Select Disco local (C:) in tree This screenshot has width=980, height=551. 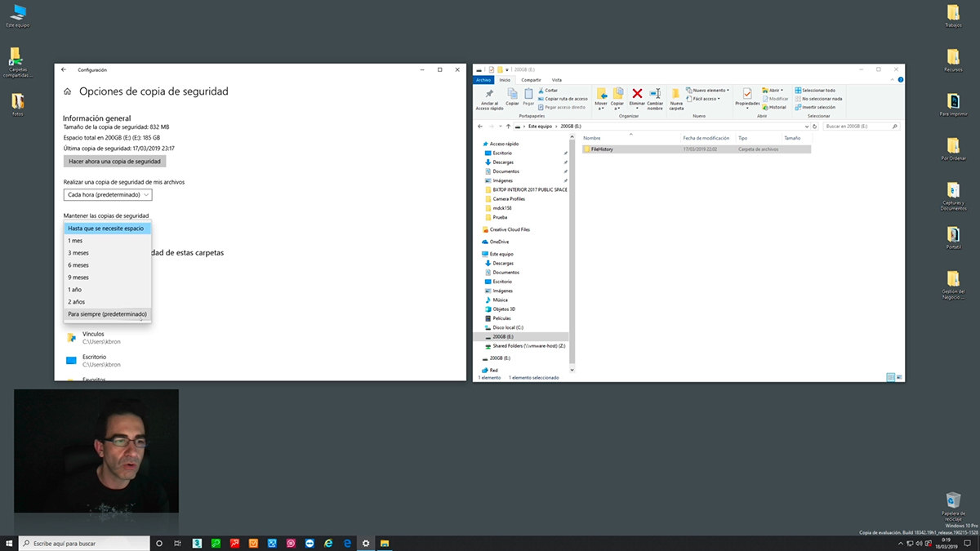(508, 327)
